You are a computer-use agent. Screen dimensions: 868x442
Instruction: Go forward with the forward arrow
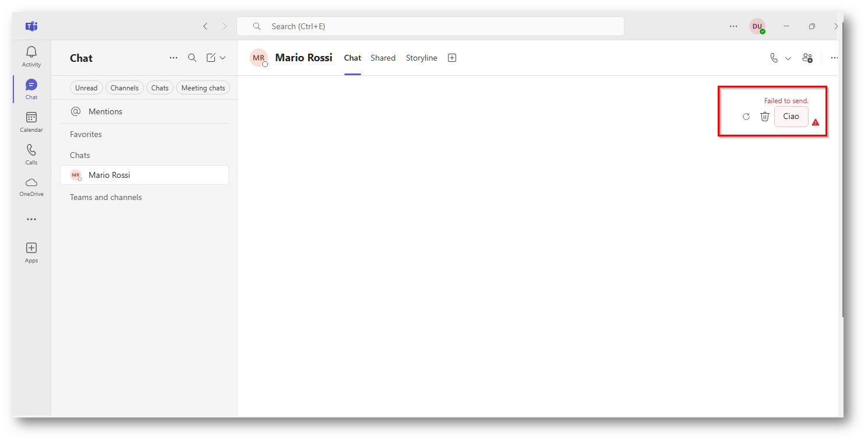pos(225,26)
